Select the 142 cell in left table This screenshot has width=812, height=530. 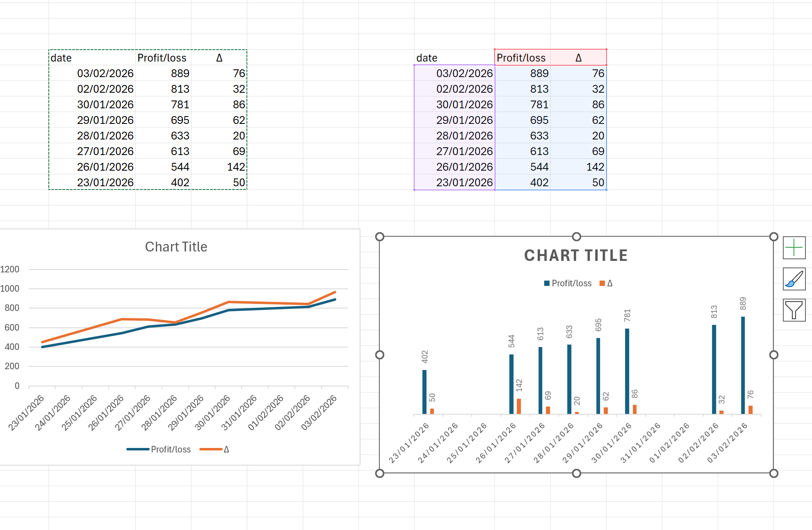pos(219,167)
